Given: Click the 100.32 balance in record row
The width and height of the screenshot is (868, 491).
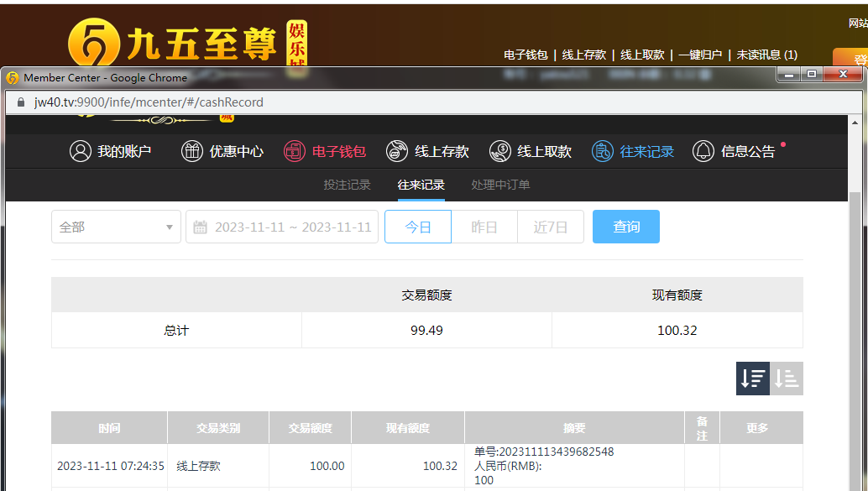Looking at the screenshot, I should (x=440, y=466).
